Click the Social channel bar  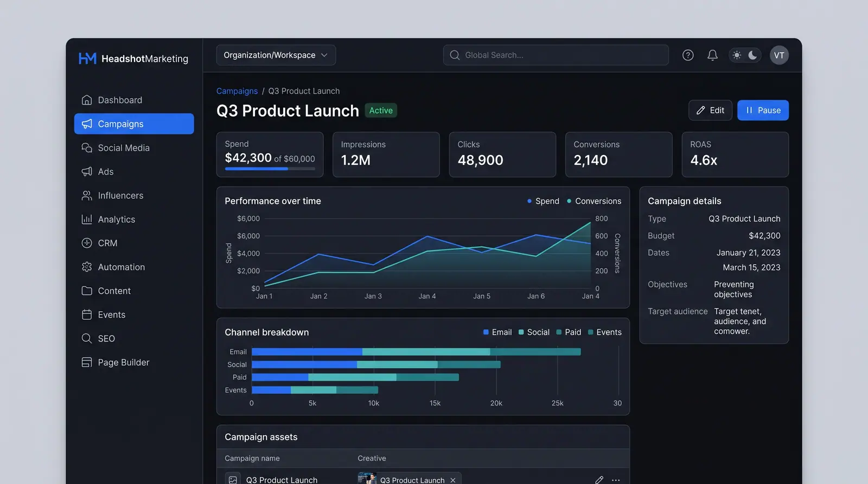point(376,364)
